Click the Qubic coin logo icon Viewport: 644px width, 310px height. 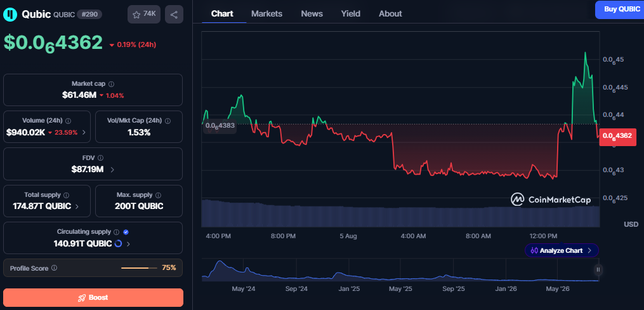tap(10, 15)
